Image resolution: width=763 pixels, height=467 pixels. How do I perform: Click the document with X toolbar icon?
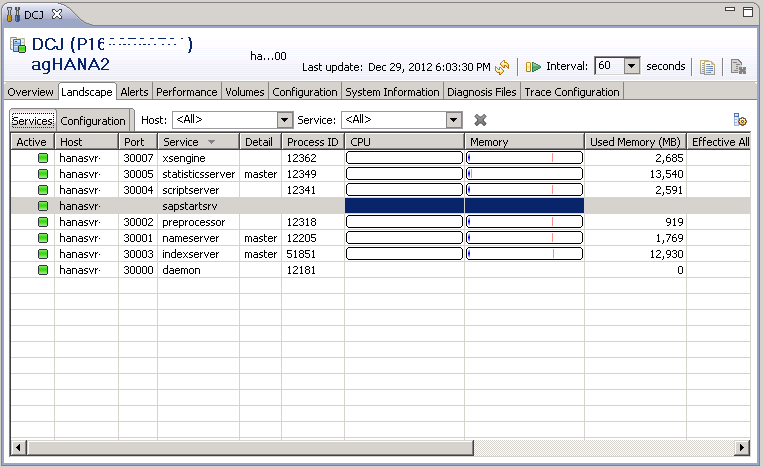click(x=738, y=67)
